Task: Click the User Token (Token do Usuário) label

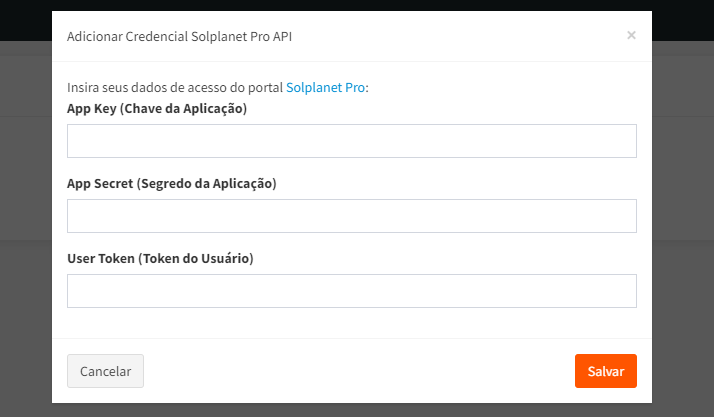Action: click(160, 259)
